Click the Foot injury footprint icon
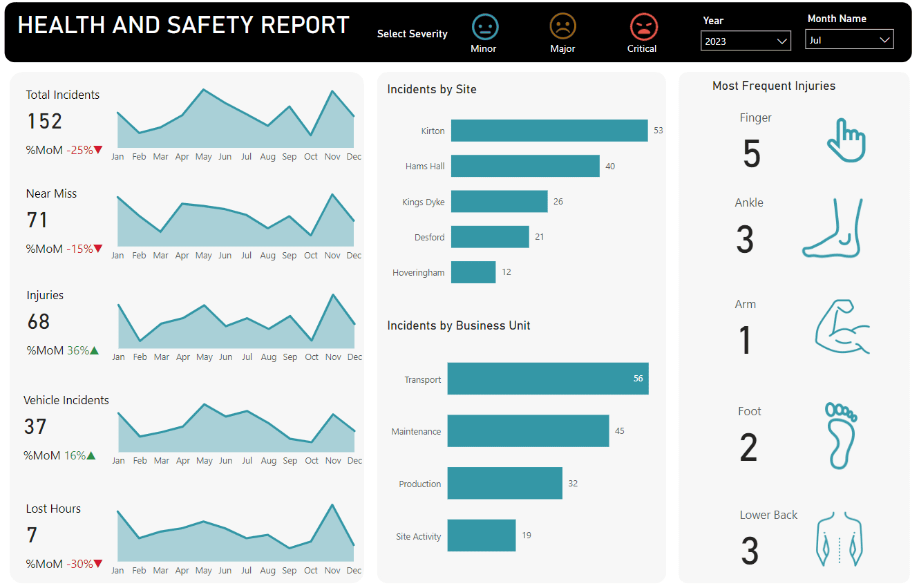Image resolution: width=919 pixels, height=588 pixels. tap(840, 436)
